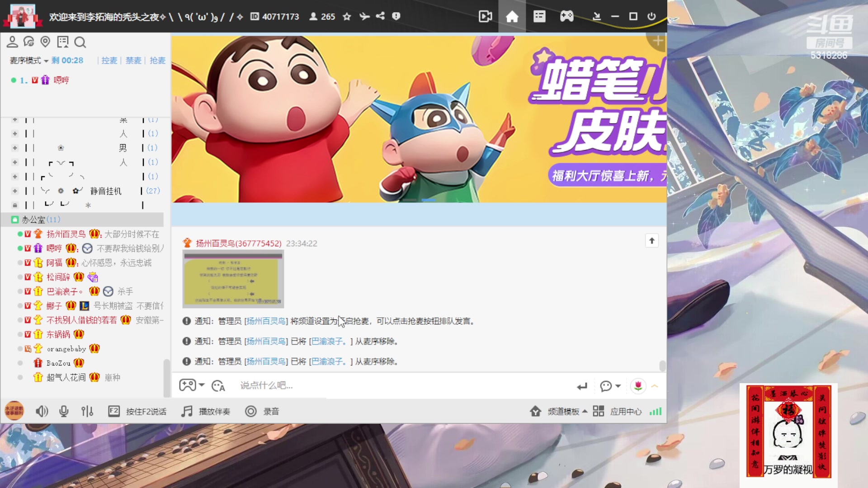868x488 pixels.
Task: Click sender name 扬州百灵鸟(367775452)
Action: pos(238,244)
